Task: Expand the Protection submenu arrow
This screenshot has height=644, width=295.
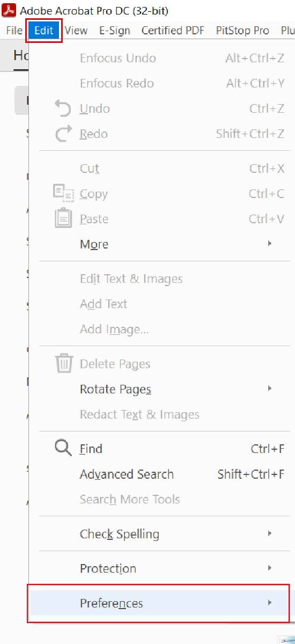Action: pyautogui.click(x=270, y=568)
